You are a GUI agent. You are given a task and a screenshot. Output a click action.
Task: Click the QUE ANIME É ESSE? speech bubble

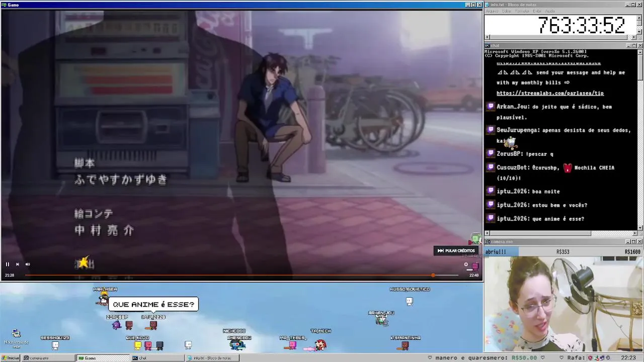[153, 304]
